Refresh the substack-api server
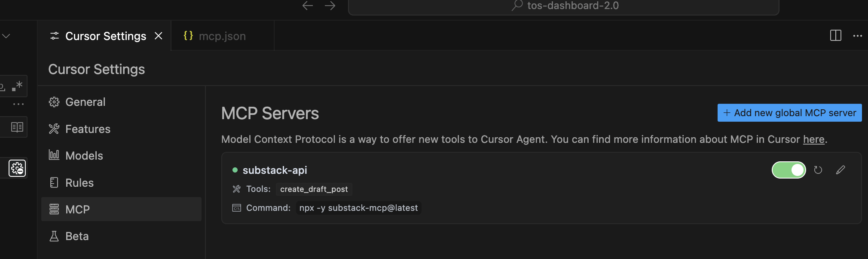Screen dimensions: 868x259 (x=818, y=170)
